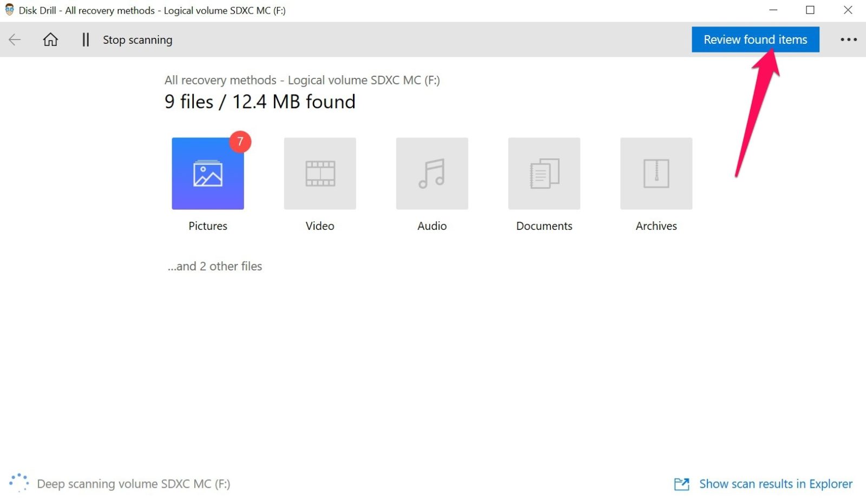Select the Audio category icon

(x=432, y=173)
